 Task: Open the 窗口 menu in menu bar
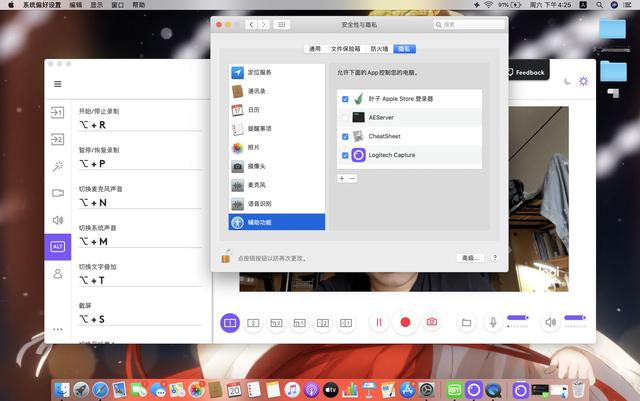(x=118, y=5)
